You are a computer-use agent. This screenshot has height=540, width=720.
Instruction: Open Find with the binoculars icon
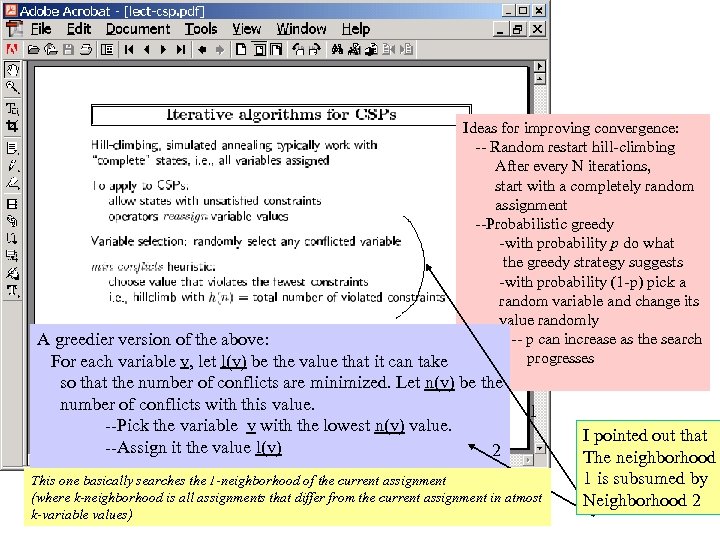pos(337,49)
